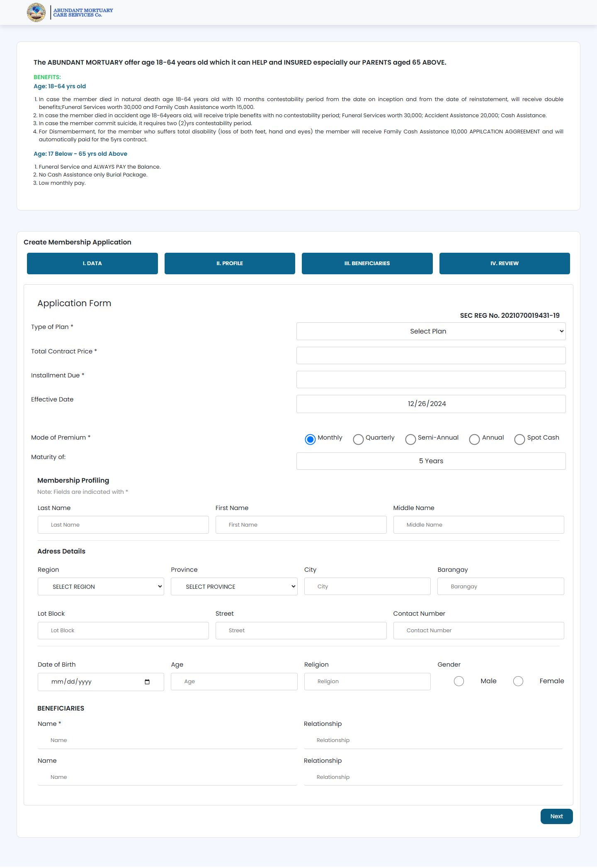Click the I. Data step button
Image resolution: width=597 pixels, height=868 pixels.
(92, 264)
